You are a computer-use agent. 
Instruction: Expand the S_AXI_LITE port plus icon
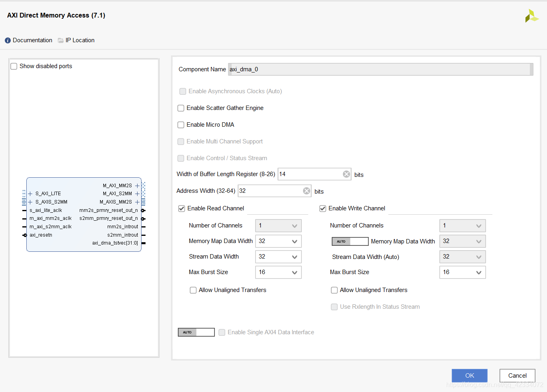tap(30, 194)
